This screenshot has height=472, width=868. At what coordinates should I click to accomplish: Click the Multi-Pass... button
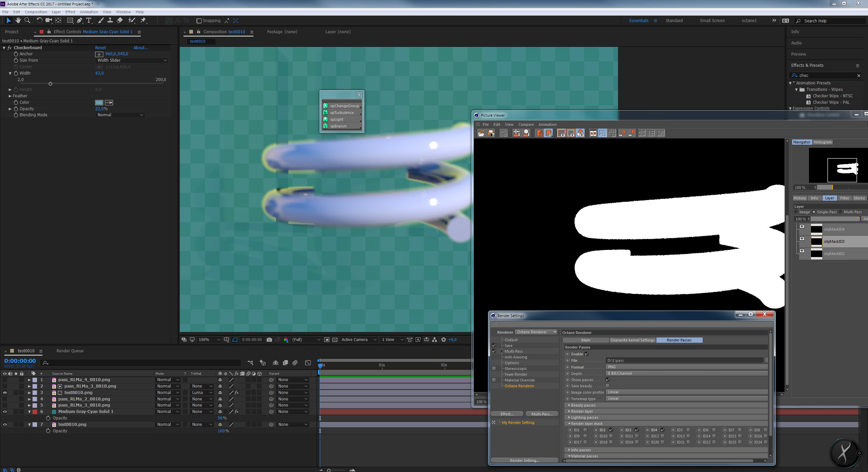coord(542,414)
